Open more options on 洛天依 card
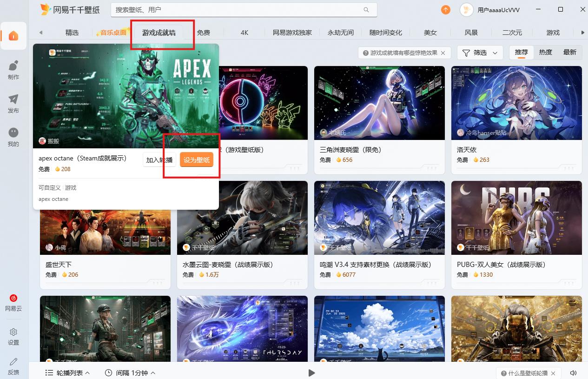 (x=569, y=168)
